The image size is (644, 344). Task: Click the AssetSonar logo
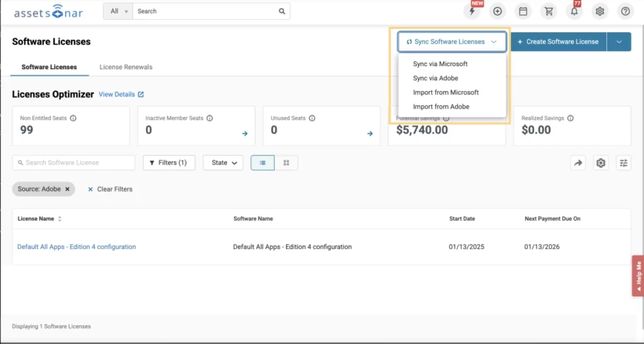pyautogui.click(x=48, y=11)
